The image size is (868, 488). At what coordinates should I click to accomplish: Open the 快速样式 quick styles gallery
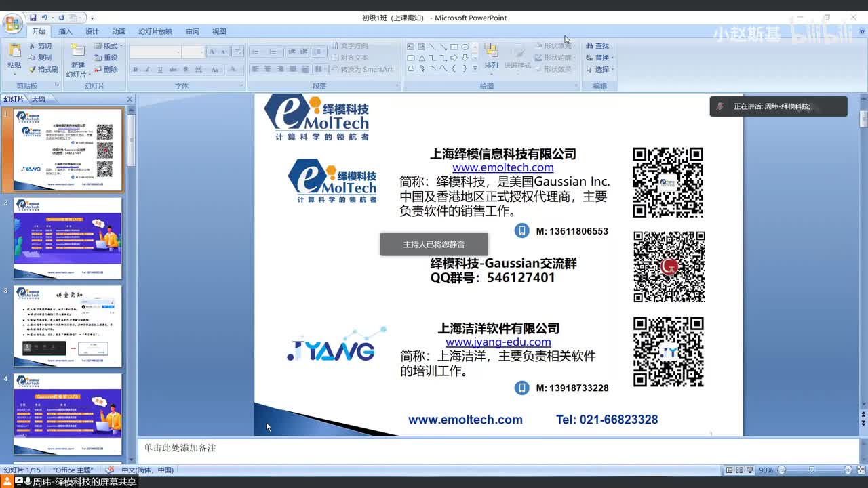tap(517, 56)
